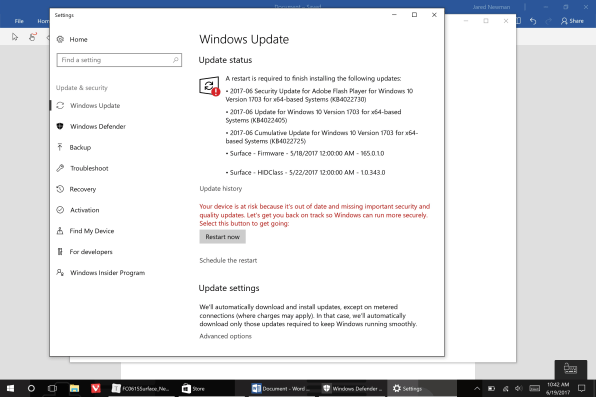Open the Windows Start menu
Screen dimensions: 596x397
tap(10, 388)
